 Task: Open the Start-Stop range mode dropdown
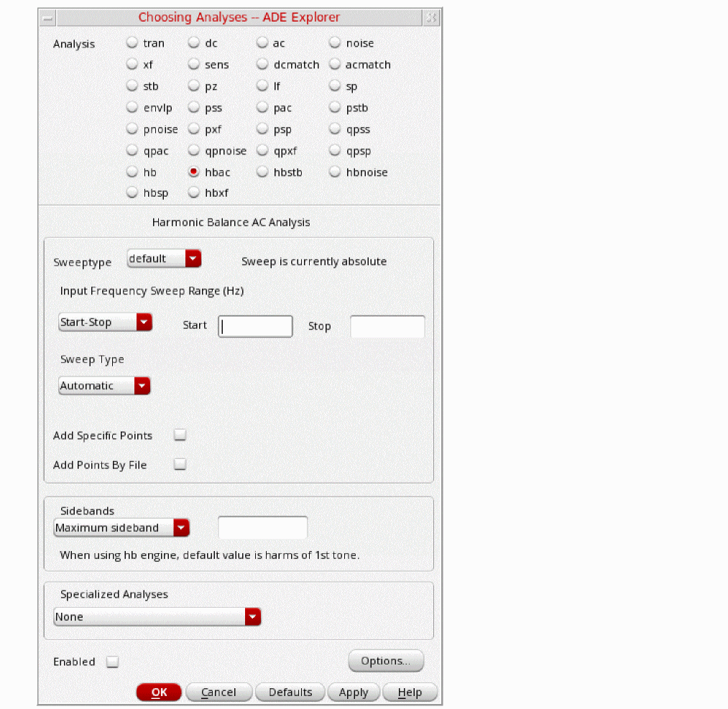(x=106, y=322)
